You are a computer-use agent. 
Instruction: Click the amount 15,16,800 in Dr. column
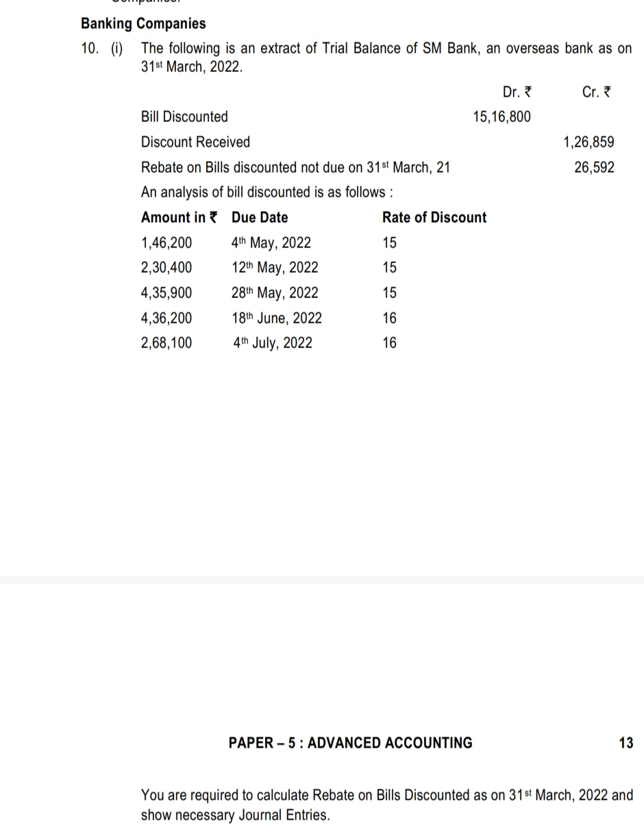[x=501, y=116]
